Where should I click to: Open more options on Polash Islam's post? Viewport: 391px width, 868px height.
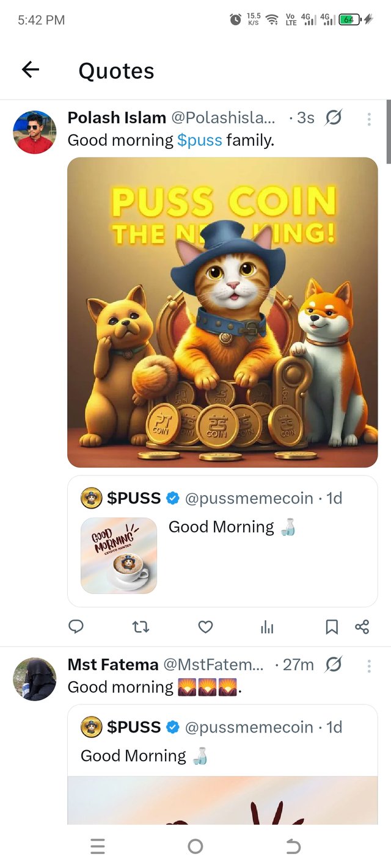(x=369, y=119)
